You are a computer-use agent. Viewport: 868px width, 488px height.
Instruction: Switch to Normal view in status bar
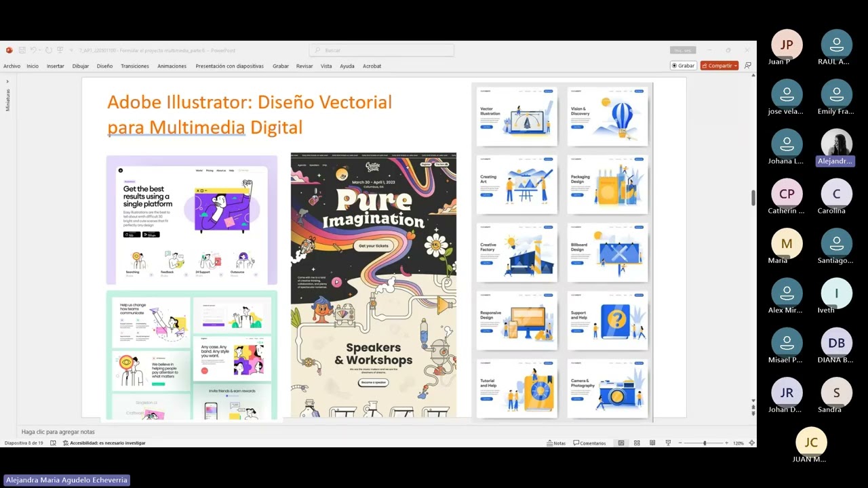(620, 443)
